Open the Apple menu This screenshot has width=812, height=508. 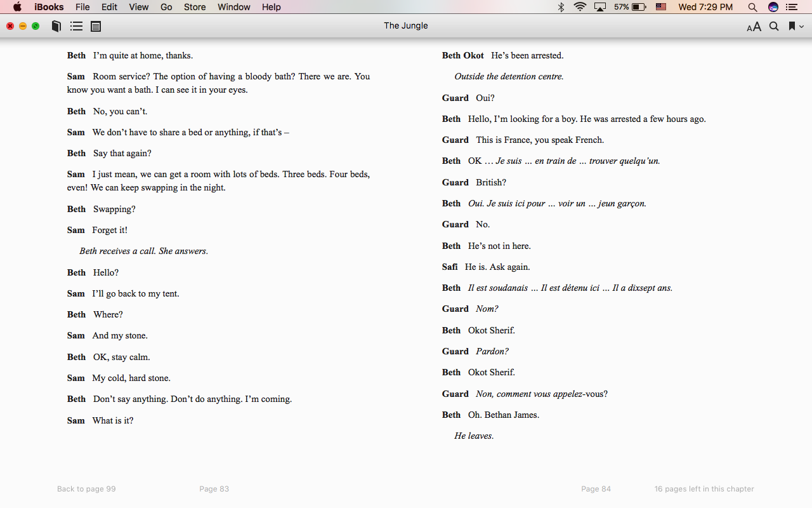pos(17,7)
